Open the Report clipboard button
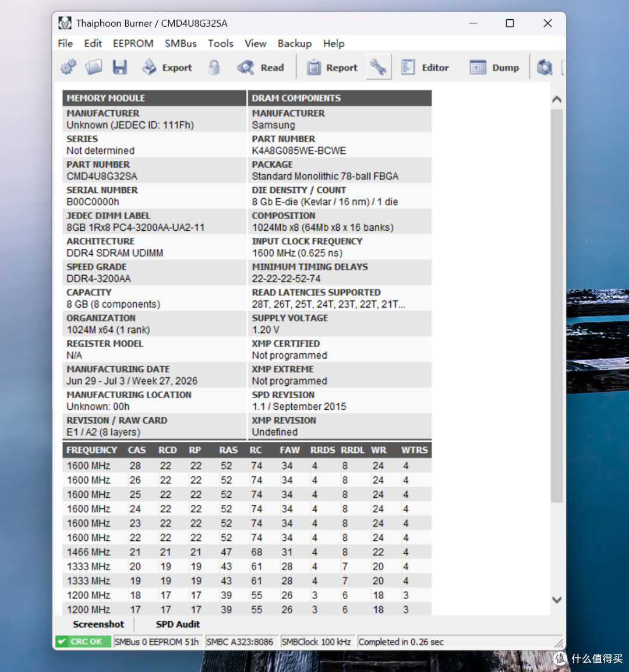629x672 pixels. 333,67
